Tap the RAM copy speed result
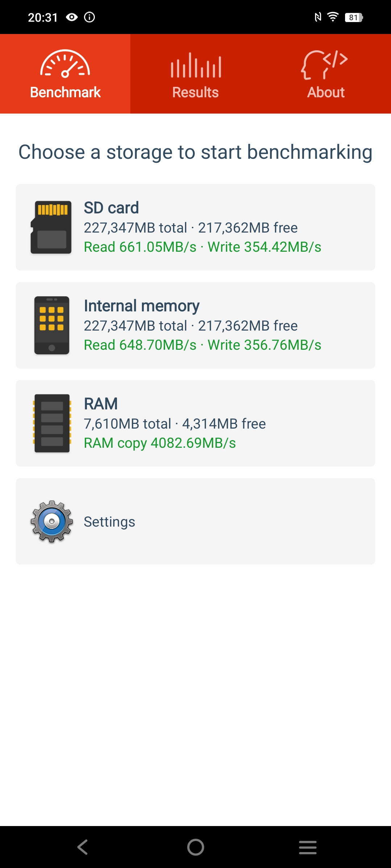Image resolution: width=391 pixels, height=868 pixels. (x=160, y=443)
